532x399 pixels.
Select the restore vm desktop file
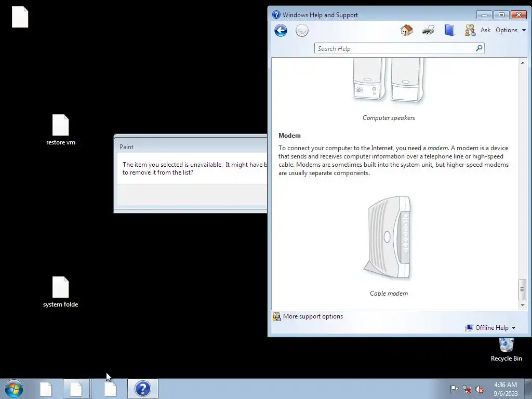61,130
